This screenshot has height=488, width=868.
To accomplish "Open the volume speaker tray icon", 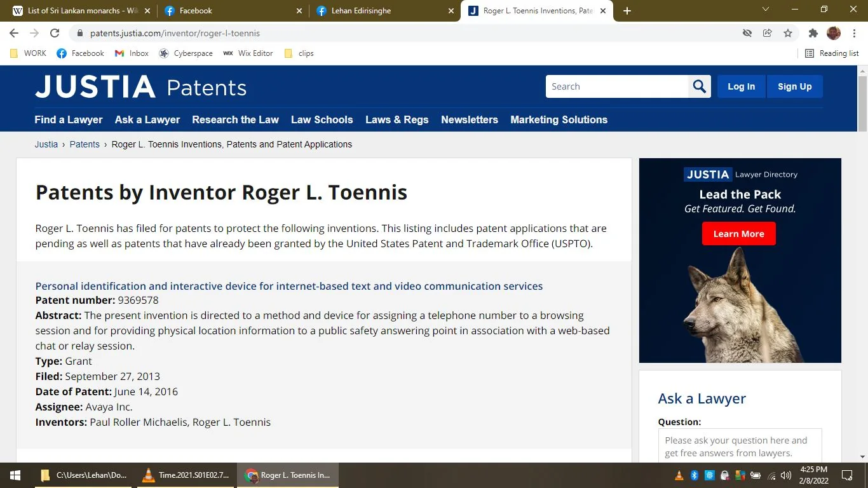I will [x=786, y=475].
